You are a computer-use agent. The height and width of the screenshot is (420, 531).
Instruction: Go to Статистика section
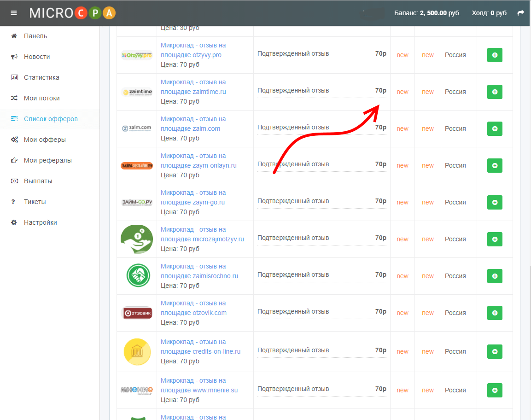(x=41, y=77)
